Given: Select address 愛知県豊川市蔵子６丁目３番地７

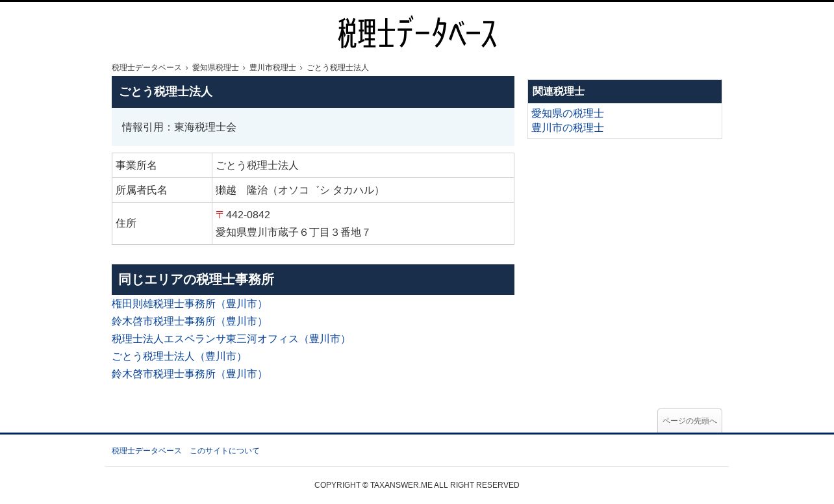Looking at the screenshot, I should tap(293, 233).
